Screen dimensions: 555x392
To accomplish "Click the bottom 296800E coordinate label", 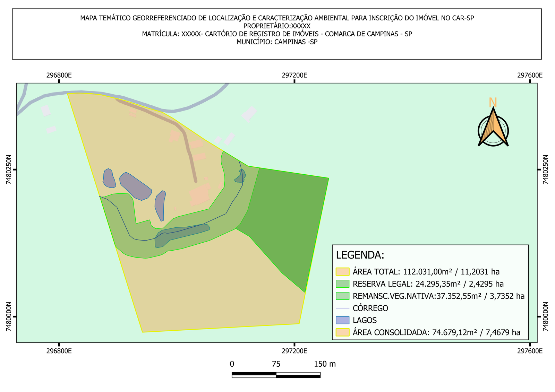I will pos(59,351).
